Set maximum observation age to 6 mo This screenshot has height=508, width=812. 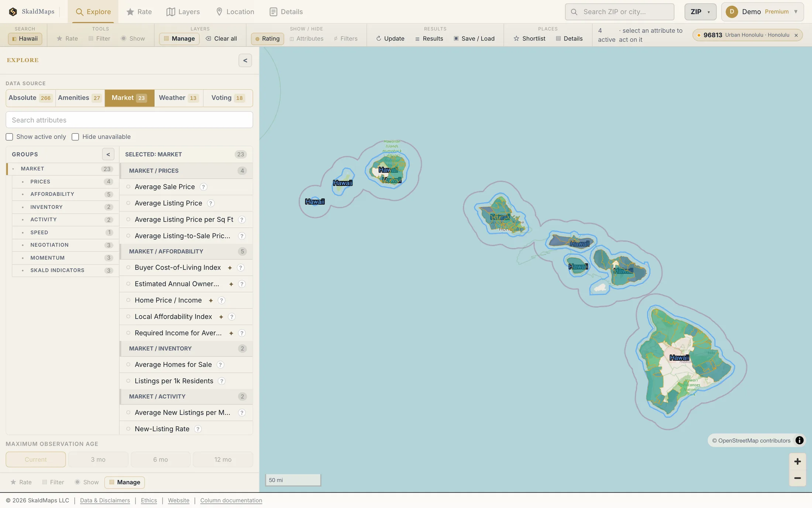click(161, 460)
